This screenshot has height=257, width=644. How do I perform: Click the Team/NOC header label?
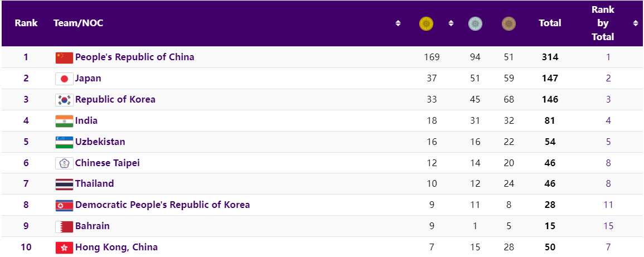coord(78,23)
